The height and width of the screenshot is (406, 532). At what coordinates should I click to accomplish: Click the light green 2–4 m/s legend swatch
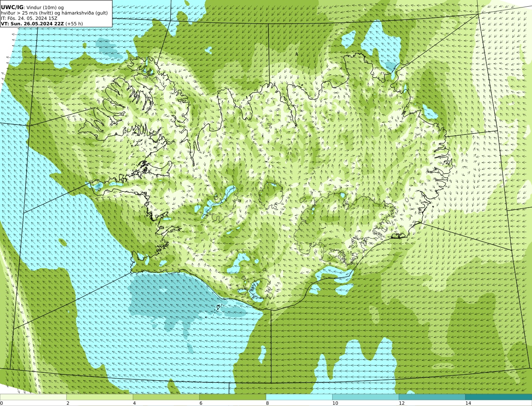coord(100,397)
